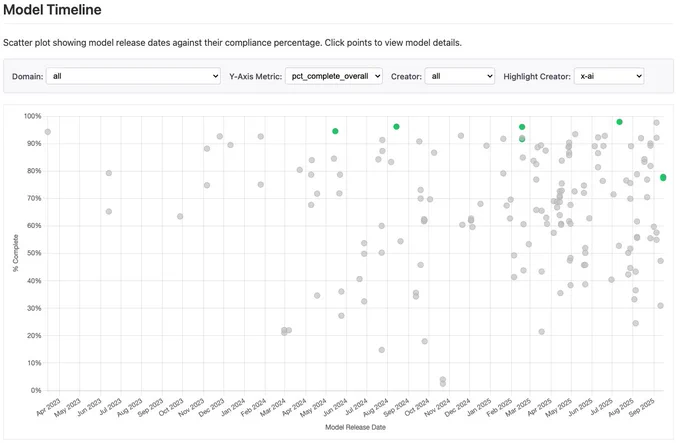Select the green point near July 2025
Screen dimensions: 680x443
point(620,122)
